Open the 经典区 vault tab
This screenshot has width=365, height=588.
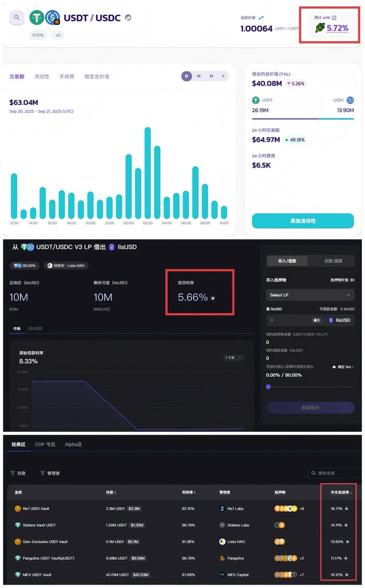point(18,444)
